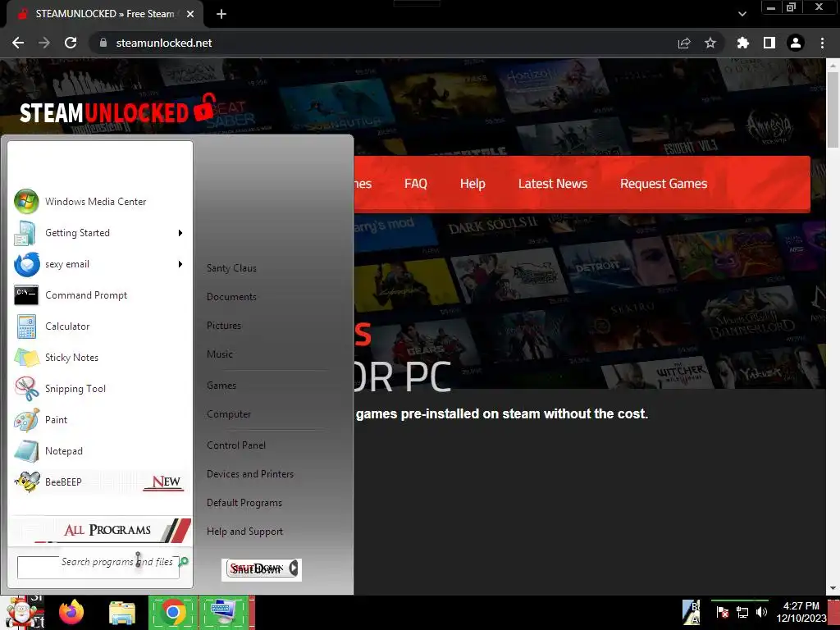Open Documents from Start menu
The height and width of the screenshot is (630, 840).
tap(231, 297)
